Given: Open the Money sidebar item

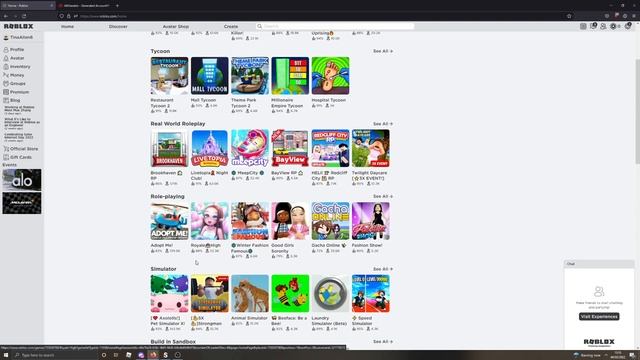Looking at the screenshot, I should pyautogui.click(x=13, y=75).
